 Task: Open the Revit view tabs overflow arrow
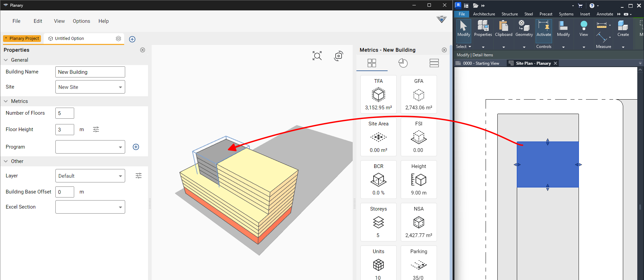pos(640,63)
